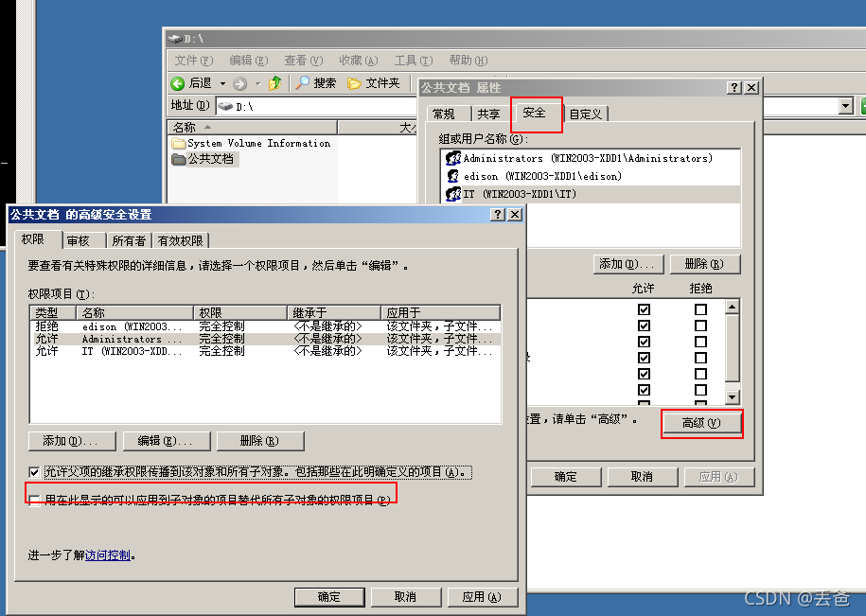Open the 文件(F) menu
The image size is (866, 616).
[x=193, y=61]
